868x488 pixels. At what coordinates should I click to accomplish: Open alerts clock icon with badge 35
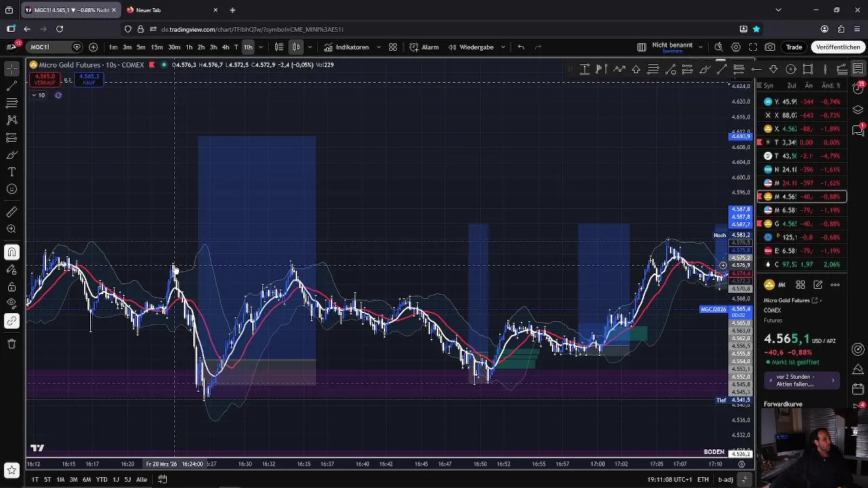(x=858, y=89)
